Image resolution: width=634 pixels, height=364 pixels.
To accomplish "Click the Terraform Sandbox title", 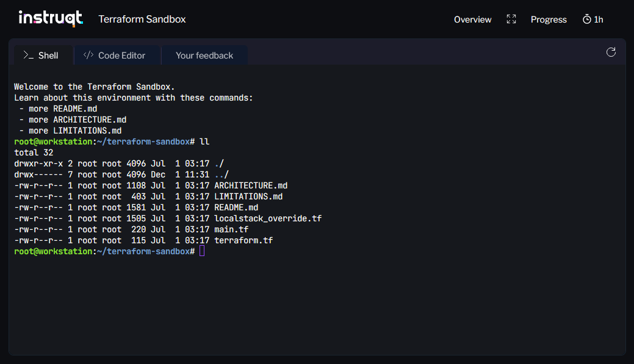I will (142, 20).
